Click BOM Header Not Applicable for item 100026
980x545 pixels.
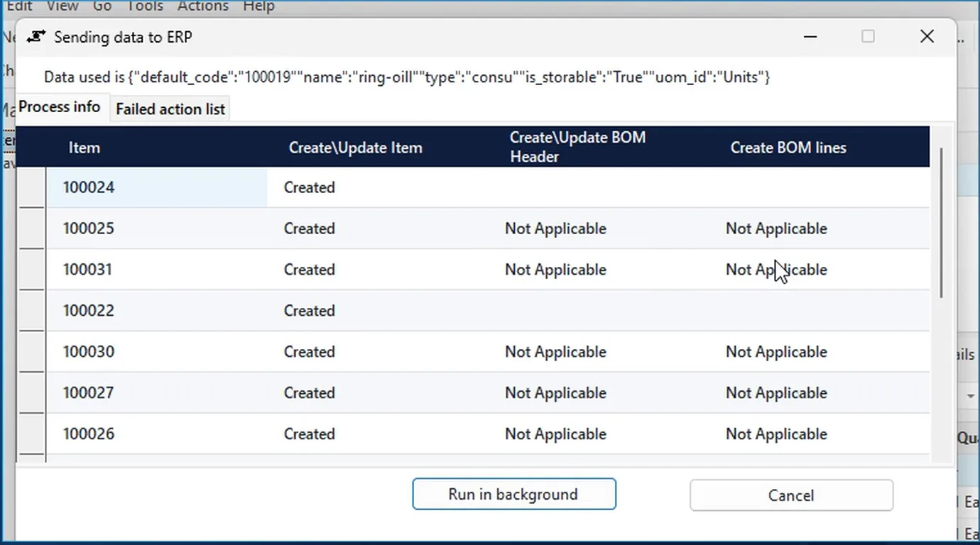click(x=555, y=434)
